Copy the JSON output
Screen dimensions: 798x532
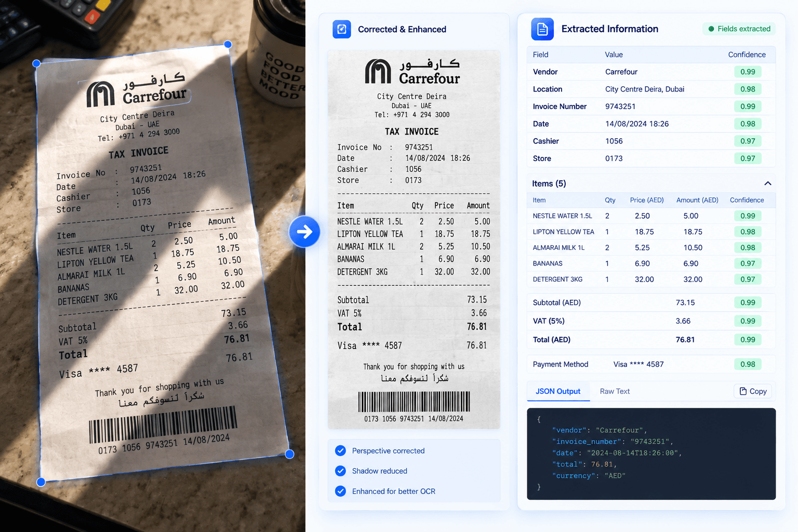tap(753, 391)
